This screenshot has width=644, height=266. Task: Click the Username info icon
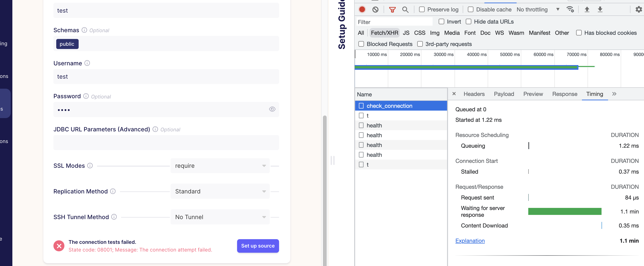87,63
